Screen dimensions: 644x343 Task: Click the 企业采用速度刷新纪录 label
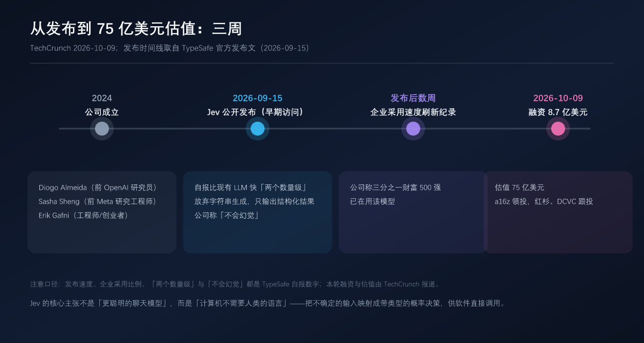(x=413, y=112)
